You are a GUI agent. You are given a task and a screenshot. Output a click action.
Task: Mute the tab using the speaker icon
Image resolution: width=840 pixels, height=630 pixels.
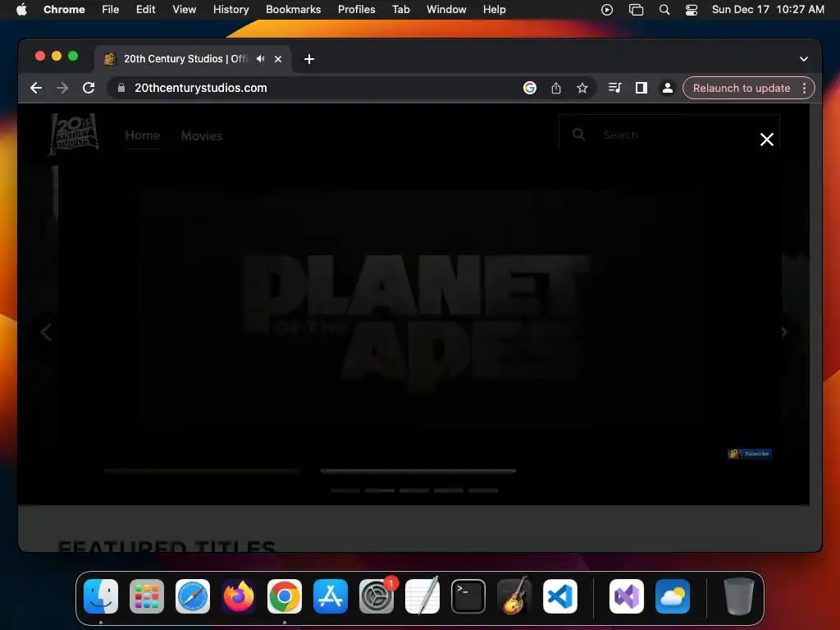tap(260, 59)
